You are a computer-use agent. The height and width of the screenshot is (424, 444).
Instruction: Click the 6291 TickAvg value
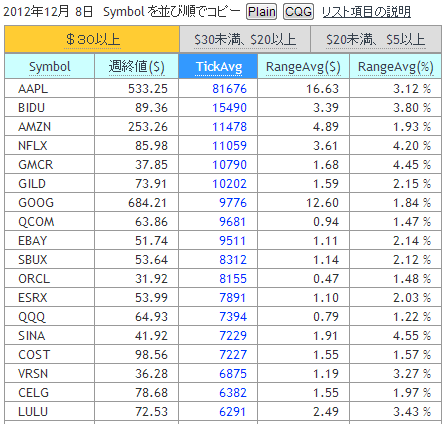[233, 412]
